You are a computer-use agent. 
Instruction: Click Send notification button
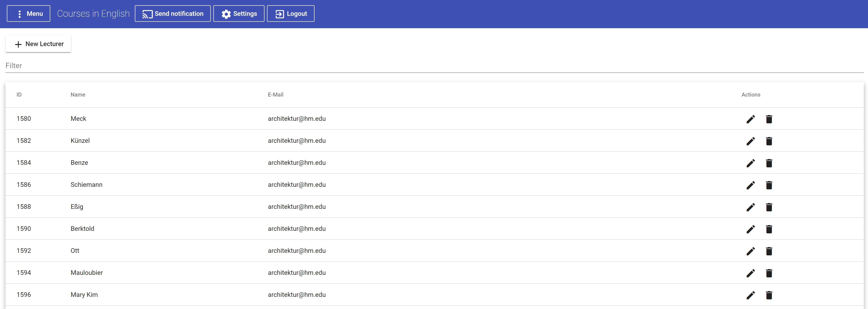click(x=172, y=14)
